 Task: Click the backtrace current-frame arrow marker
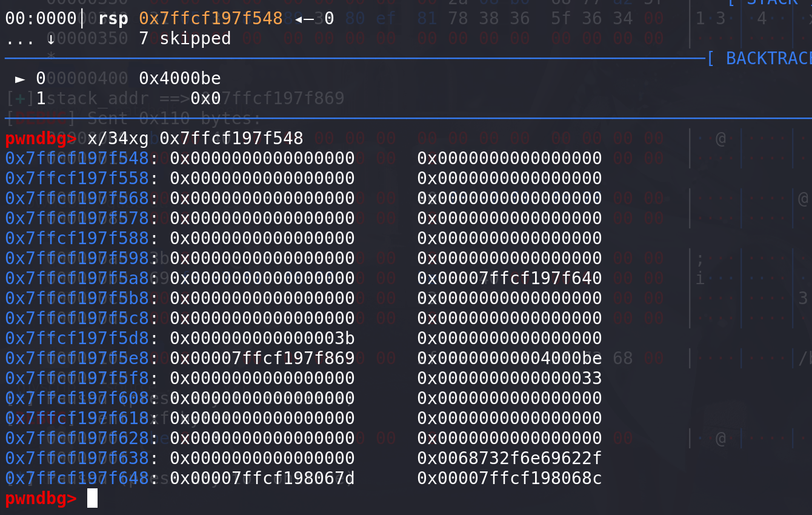[21, 79]
